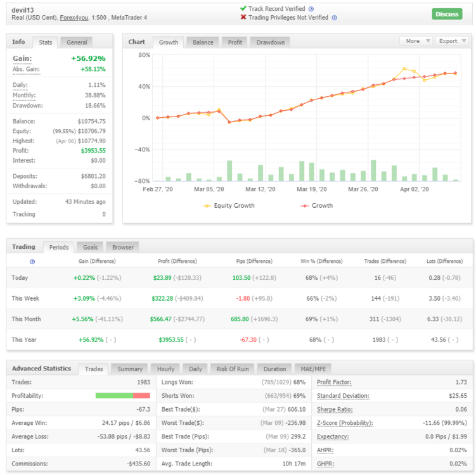The height and width of the screenshot is (475, 476).
Task: Open the More dropdown in Chart
Action: tap(416, 41)
